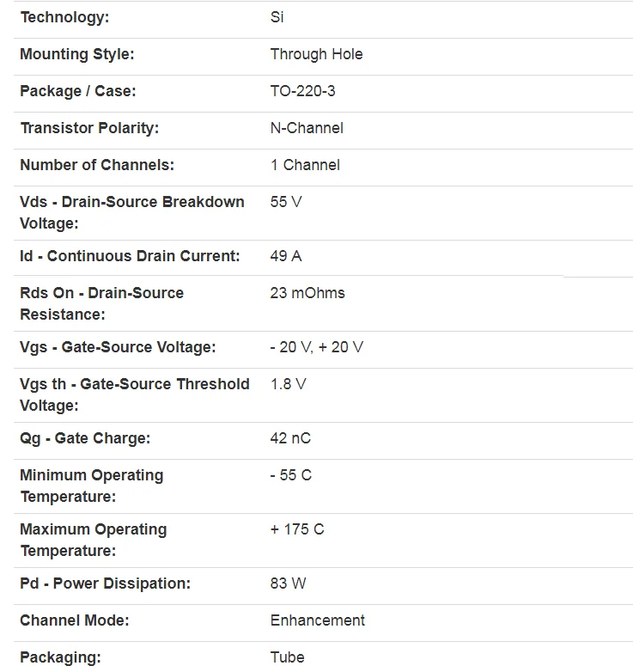Select the "- 20 V, + 20 V" value
Screen dimensions: 633x672
coord(317,347)
